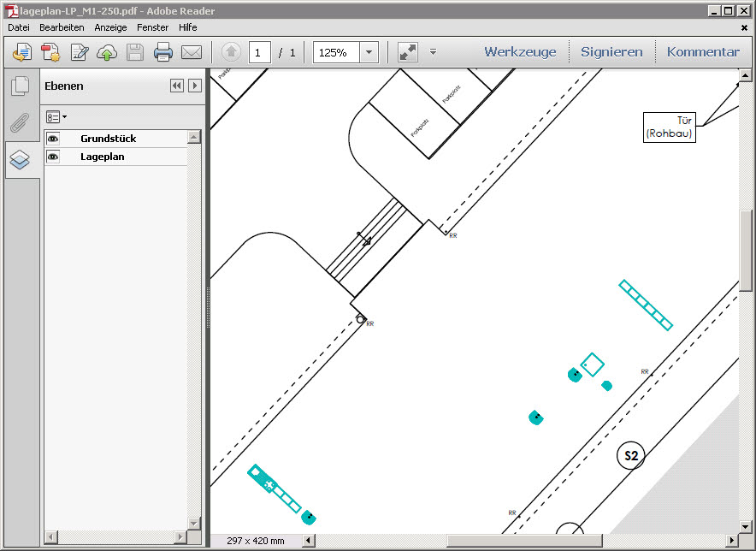Viewport: 756px width, 551px height.
Task: Open the Hilfe menu
Action: [x=187, y=27]
